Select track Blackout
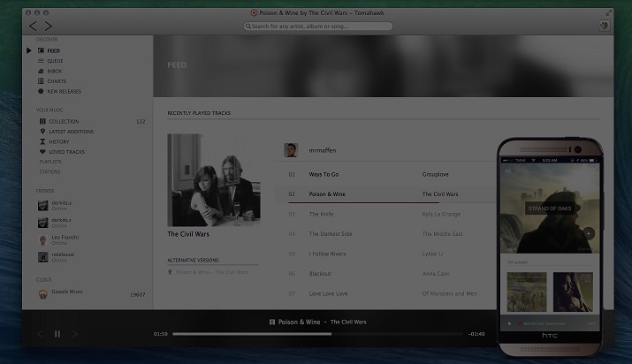 click(320, 274)
